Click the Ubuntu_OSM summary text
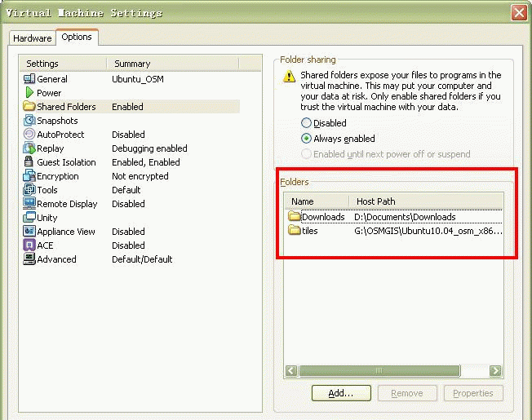The height and width of the screenshot is (420, 532). (x=138, y=79)
